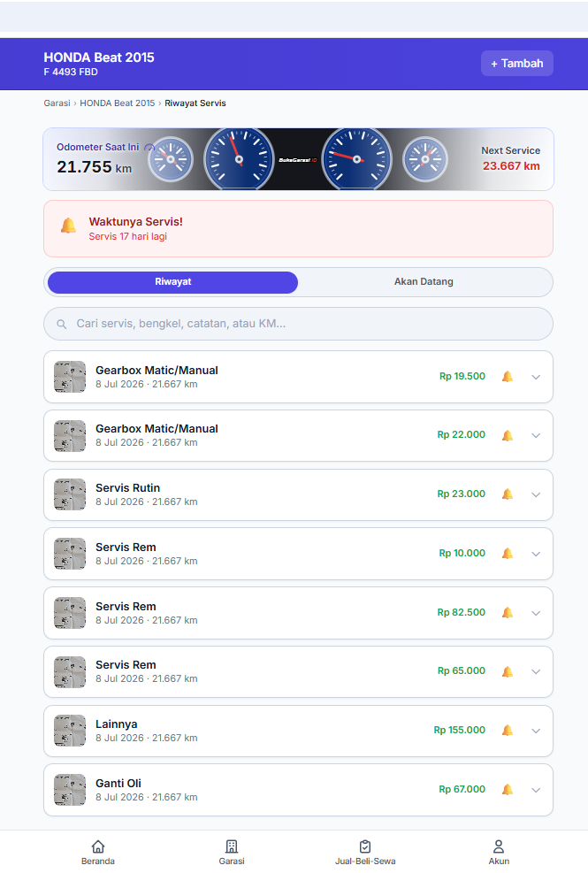
Task: Expand the Ganti Oli entry chevron
Action: pos(536,790)
